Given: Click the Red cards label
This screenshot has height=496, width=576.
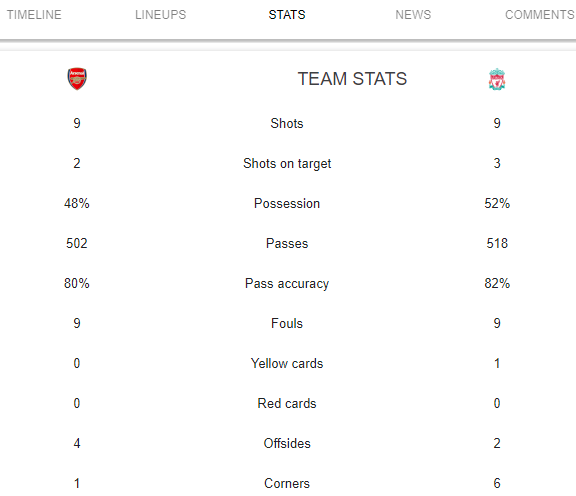Looking at the screenshot, I should [287, 403].
